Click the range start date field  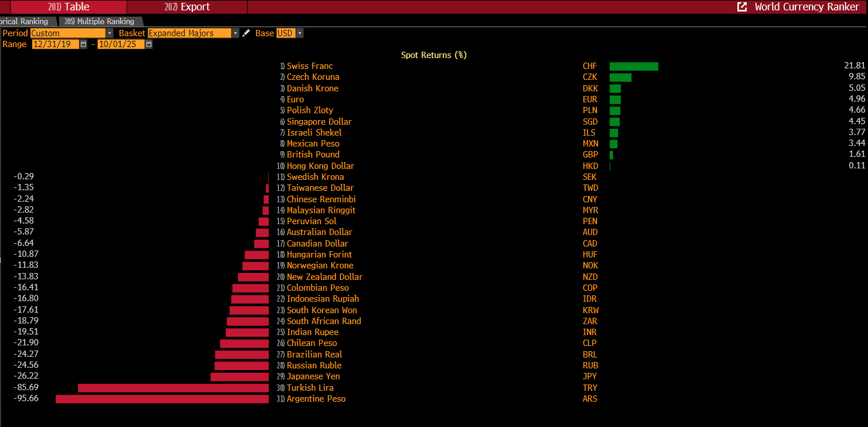click(55, 44)
